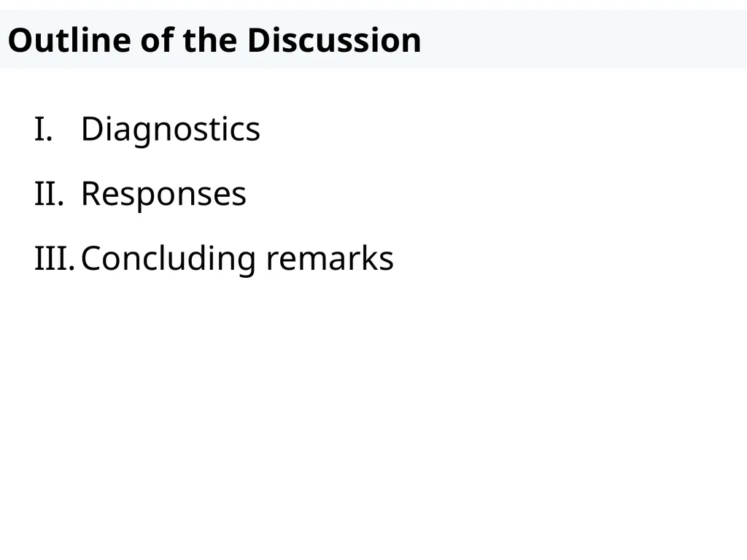Click the word "Discussion" in the heading
Image resolution: width=747 pixels, height=560 pixels.
point(334,40)
